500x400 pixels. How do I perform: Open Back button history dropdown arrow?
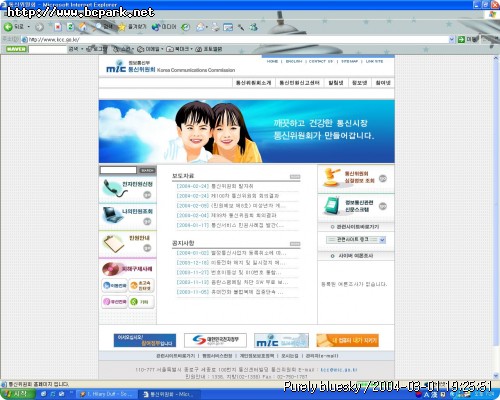pyautogui.click(x=29, y=27)
